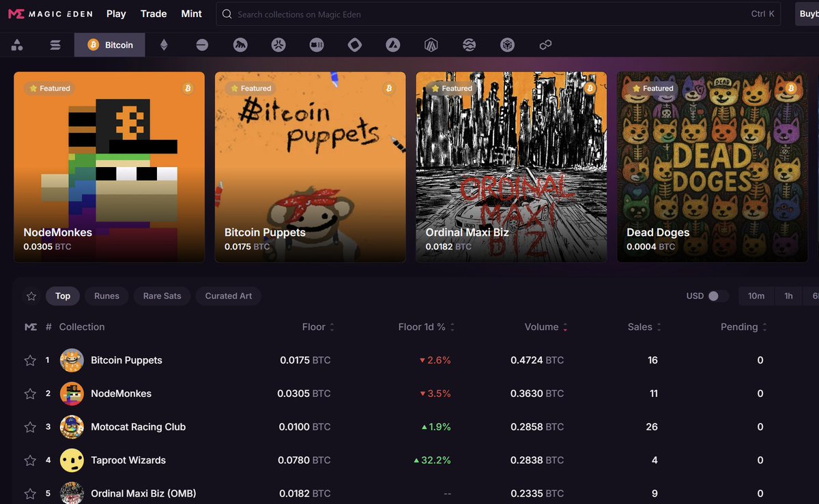The image size is (819, 504).
Task: Click the Collection column header
Action: tap(82, 327)
